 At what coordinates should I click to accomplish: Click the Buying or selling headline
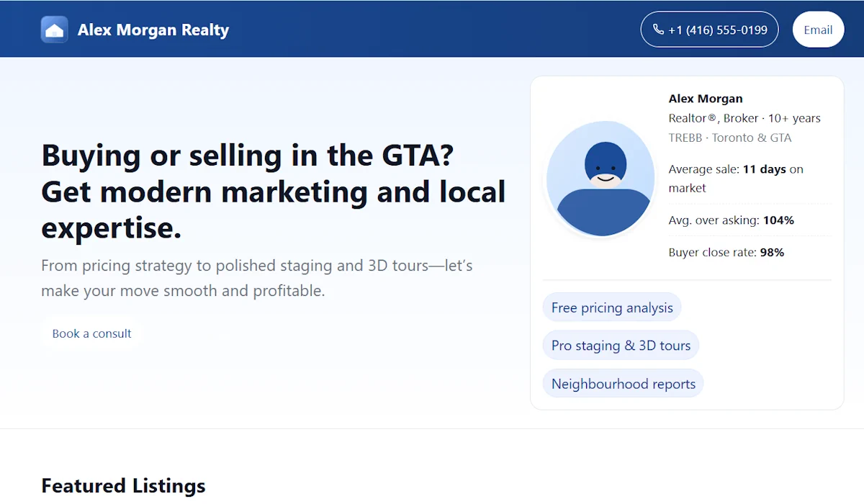[274, 192]
